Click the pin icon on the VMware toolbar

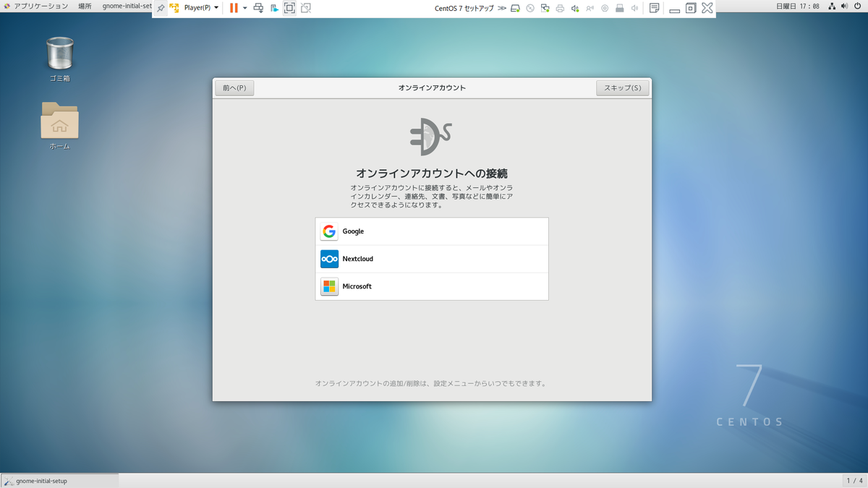[x=161, y=8]
